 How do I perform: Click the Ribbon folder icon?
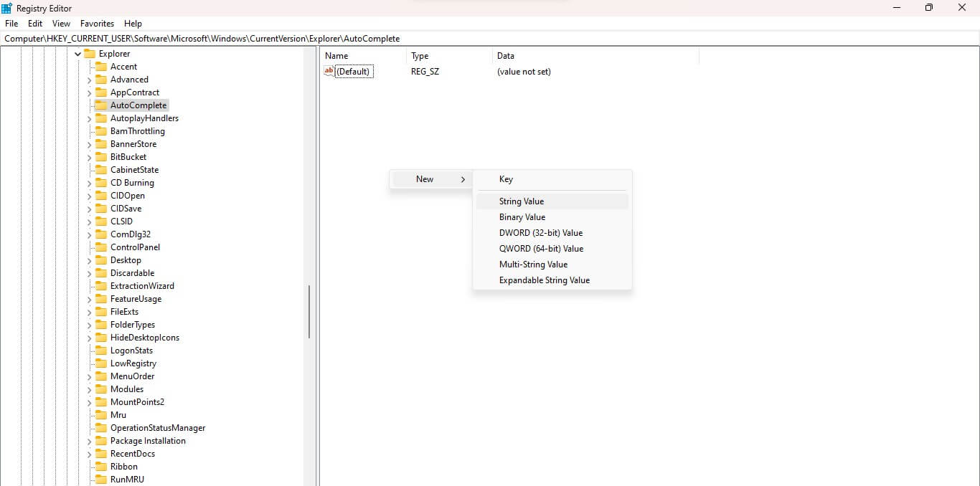pos(101,467)
